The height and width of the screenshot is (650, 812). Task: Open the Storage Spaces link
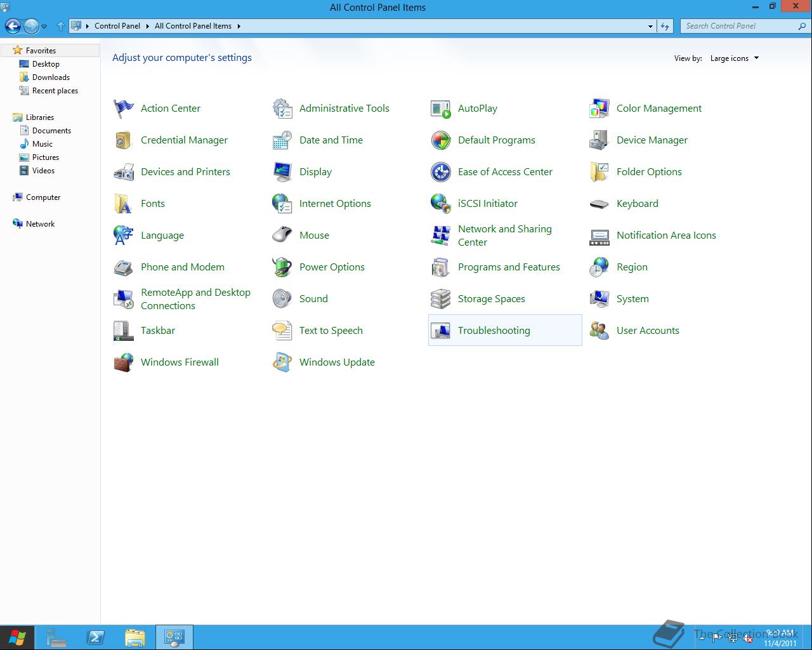[x=492, y=299]
